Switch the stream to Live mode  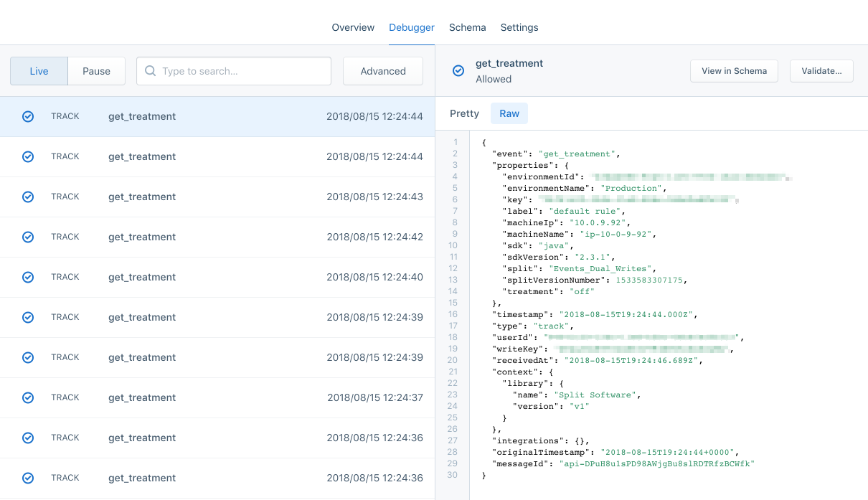[38, 71]
